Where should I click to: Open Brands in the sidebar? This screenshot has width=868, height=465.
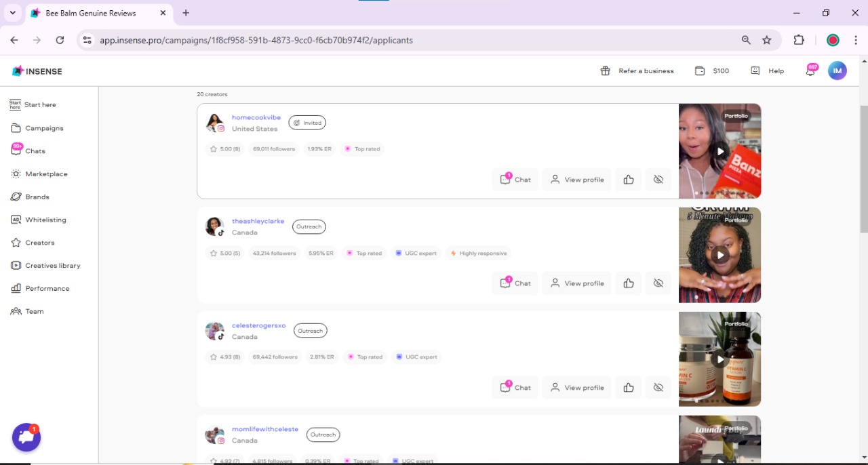pyautogui.click(x=30, y=197)
